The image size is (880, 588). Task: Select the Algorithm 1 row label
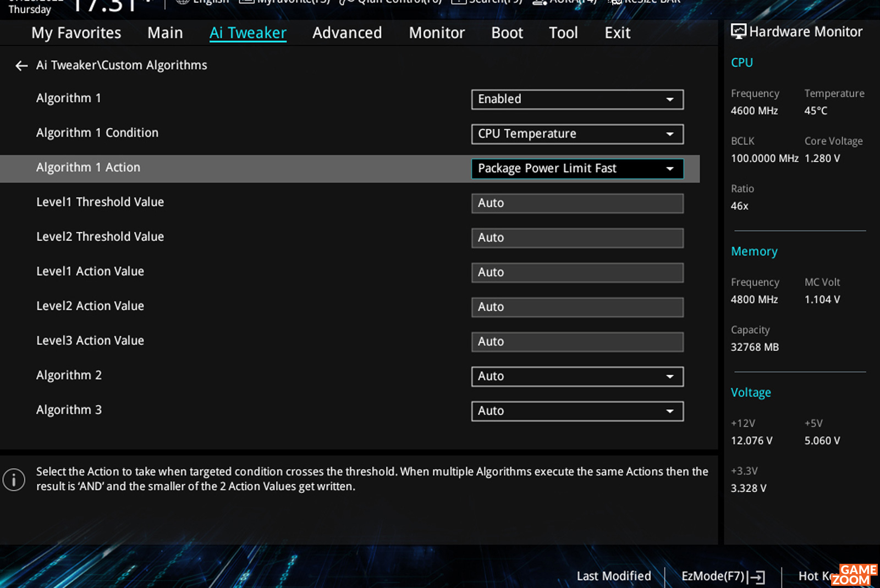[x=69, y=98]
